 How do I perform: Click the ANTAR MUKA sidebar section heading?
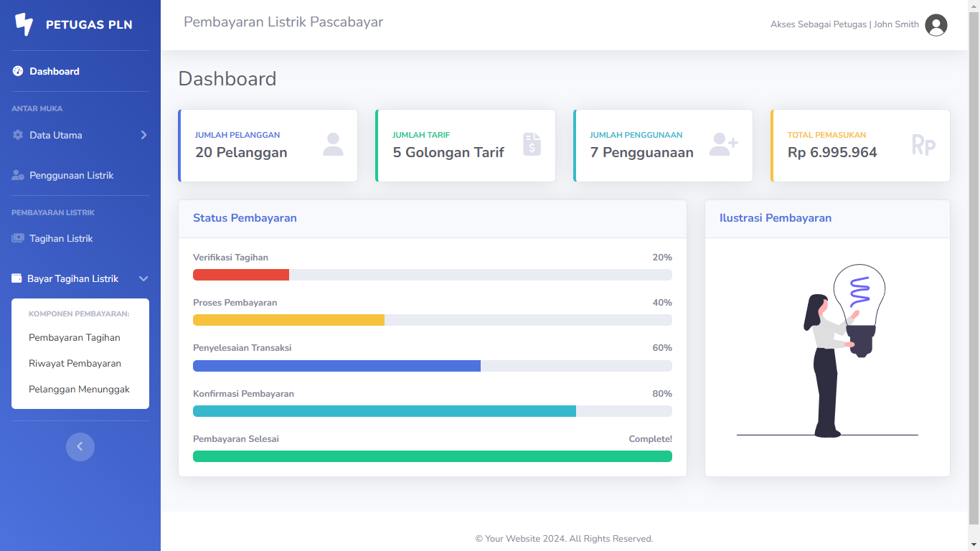[x=37, y=109]
